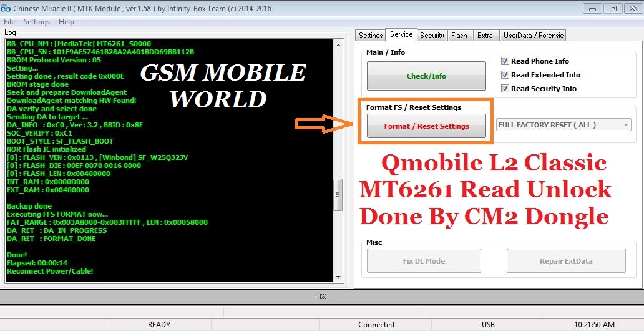The height and width of the screenshot is (331, 644).
Task: Open the Help menu
Action: point(66,22)
